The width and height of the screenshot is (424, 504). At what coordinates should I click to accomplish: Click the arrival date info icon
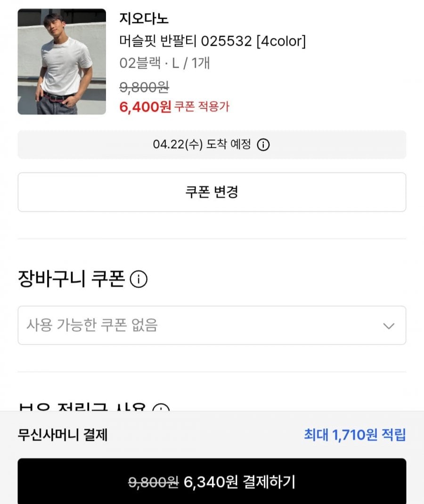263,145
